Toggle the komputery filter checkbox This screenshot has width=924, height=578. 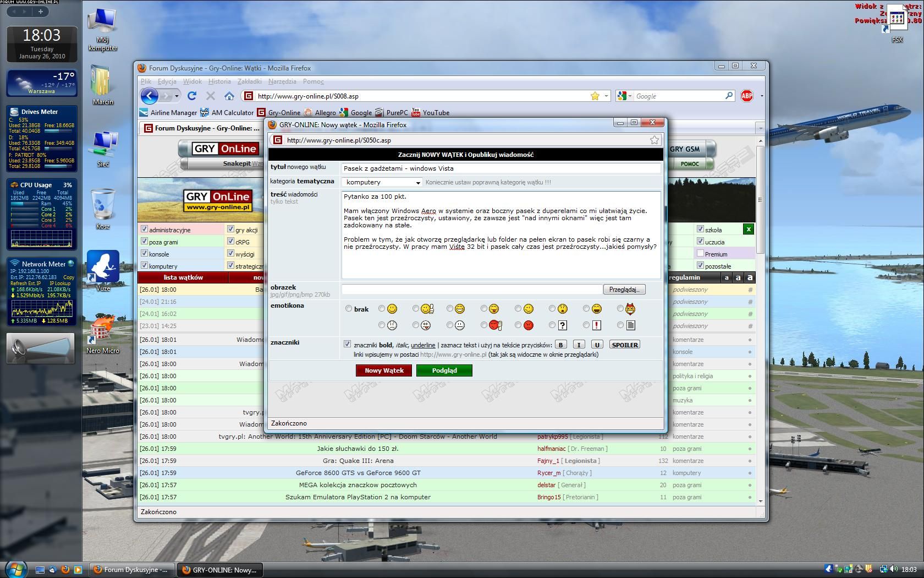pos(144,265)
